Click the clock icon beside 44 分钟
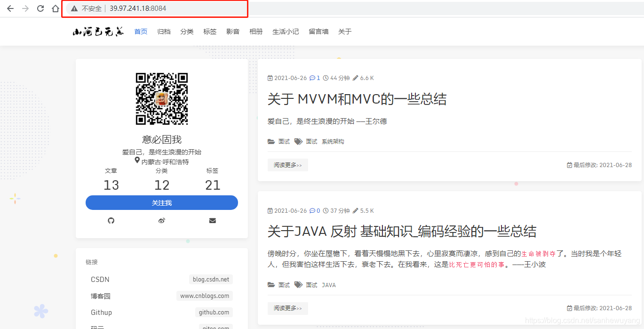The height and width of the screenshot is (329, 644). click(326, 78)
